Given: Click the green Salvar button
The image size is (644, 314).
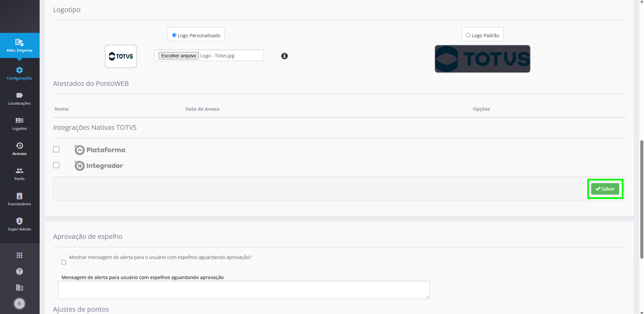Looking at the screenshot, I should pos(605,189).
